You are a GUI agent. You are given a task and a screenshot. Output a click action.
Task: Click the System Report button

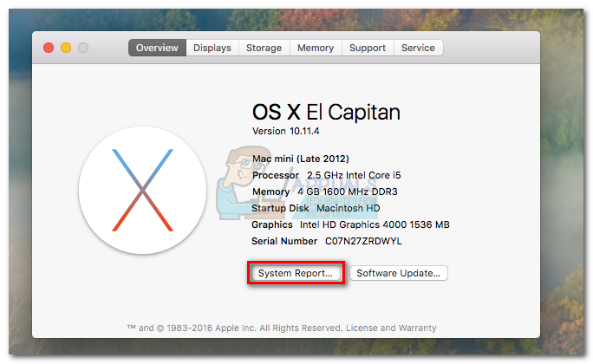296,273
